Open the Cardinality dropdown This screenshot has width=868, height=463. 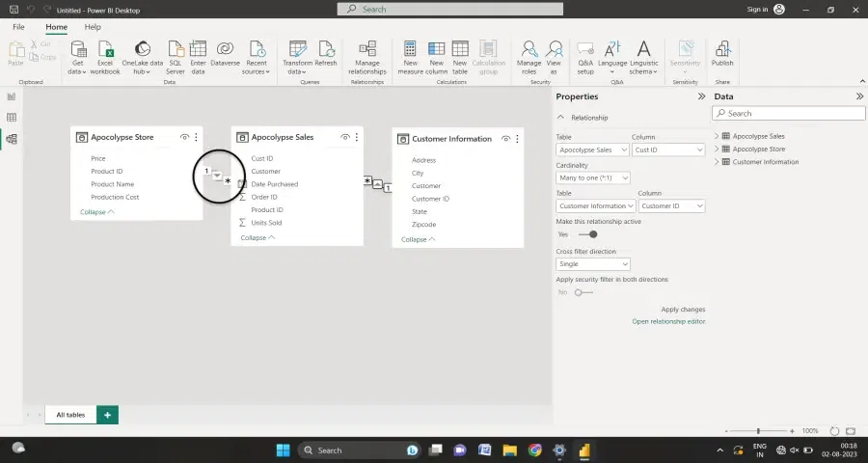point(593,177)
